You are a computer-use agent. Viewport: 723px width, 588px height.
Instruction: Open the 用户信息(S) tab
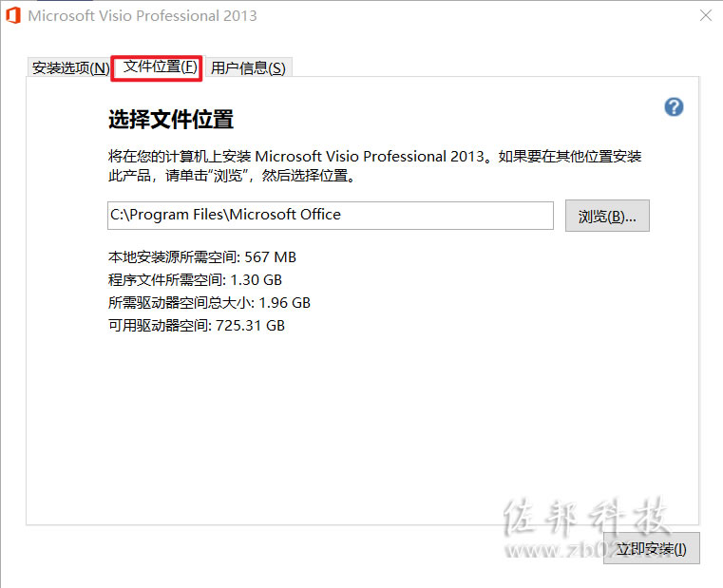(248, 68)
